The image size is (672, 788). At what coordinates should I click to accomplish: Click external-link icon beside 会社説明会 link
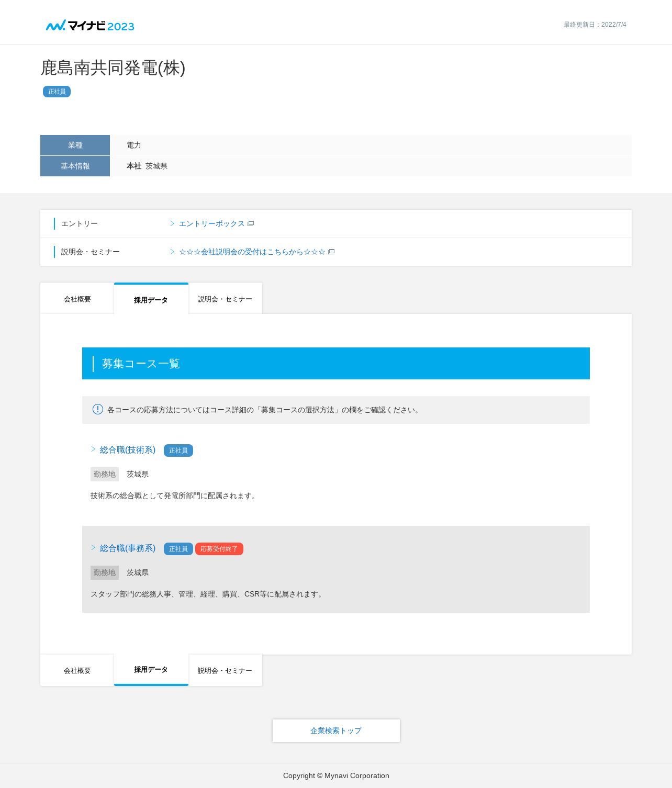tap(331, 252)
